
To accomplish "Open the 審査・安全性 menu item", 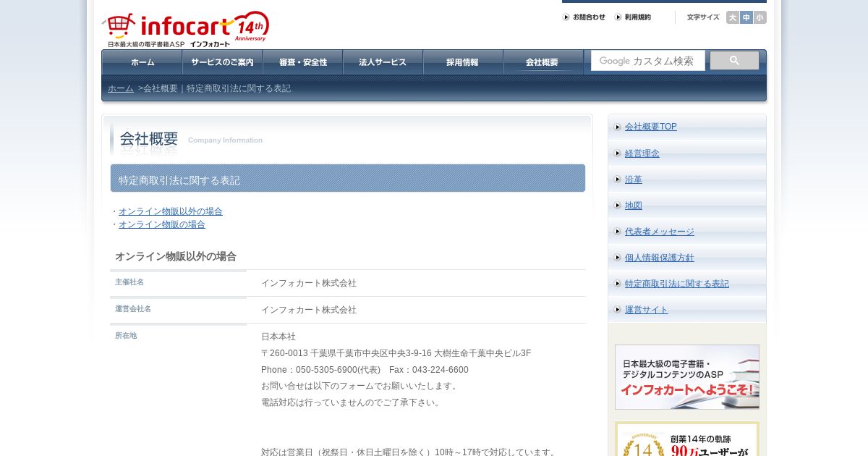I will (302, 62).
